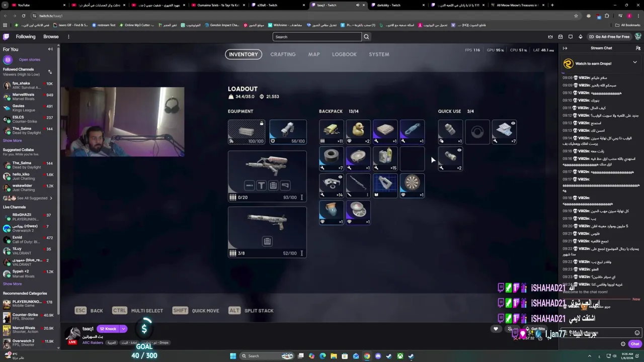Open the MAP tab
The width and height of the screenshot is (644, 362).
[x=314, y=54]
